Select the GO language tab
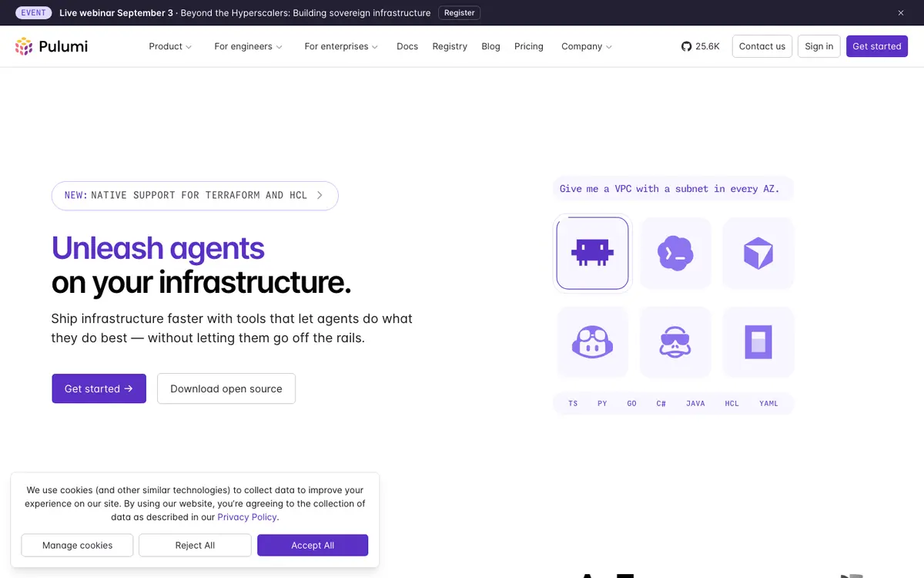This screenshot has height=578, width=924. point(631,403)
